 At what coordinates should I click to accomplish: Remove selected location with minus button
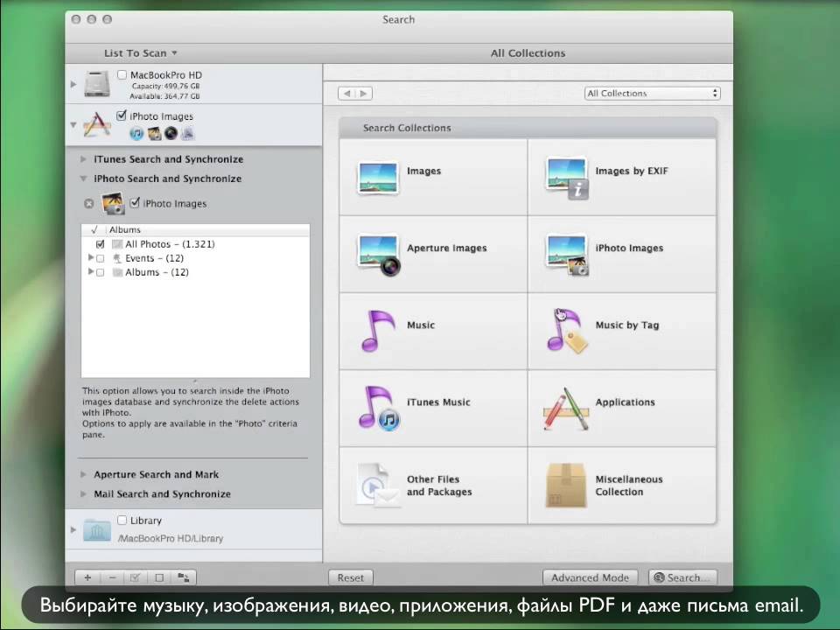point(112,577)
